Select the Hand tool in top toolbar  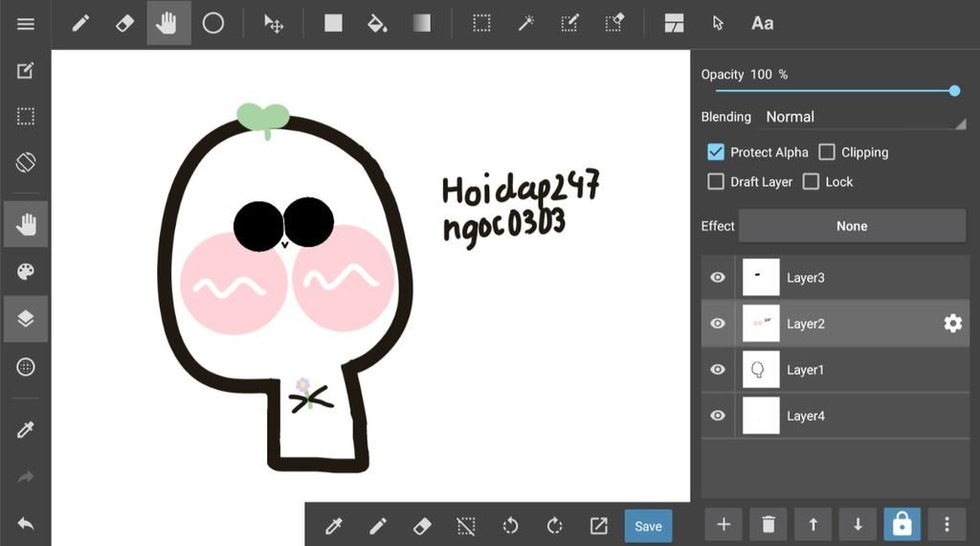[168, 23]
